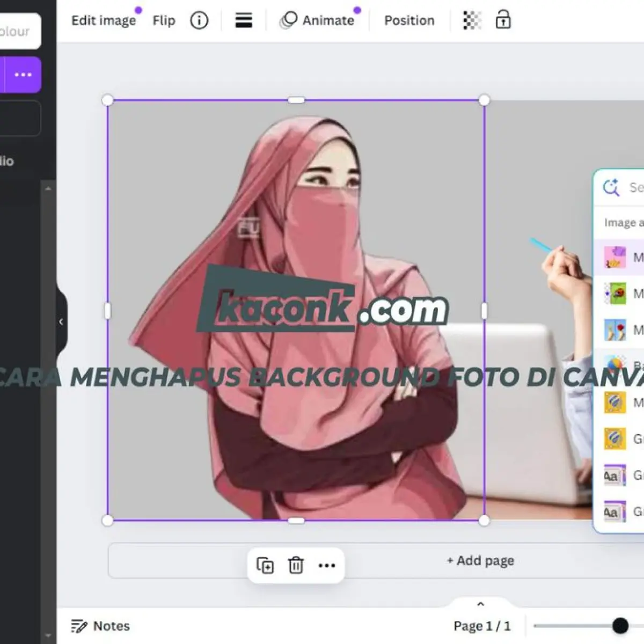Select the pink floral thumbnail in popup list
The image size is (644, 644).
click(x=615, y=257)
